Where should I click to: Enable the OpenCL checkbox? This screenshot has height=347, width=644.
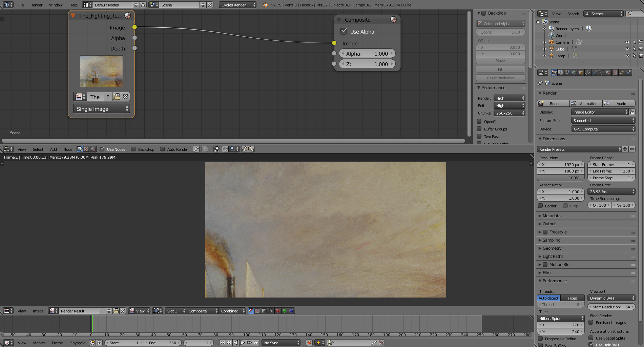[x=479, y=121]
